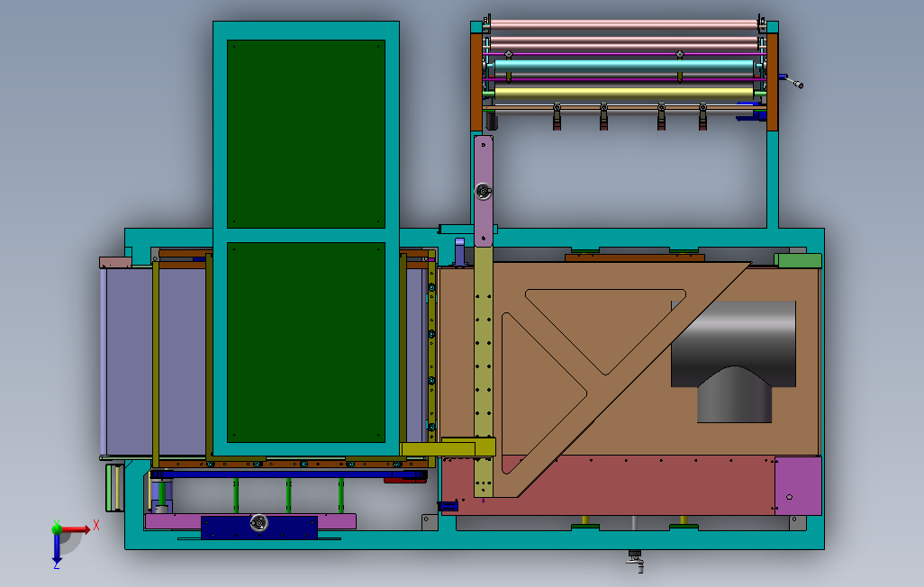Click the small green block at right
This screenshot has height=587, width=924.
797,260
